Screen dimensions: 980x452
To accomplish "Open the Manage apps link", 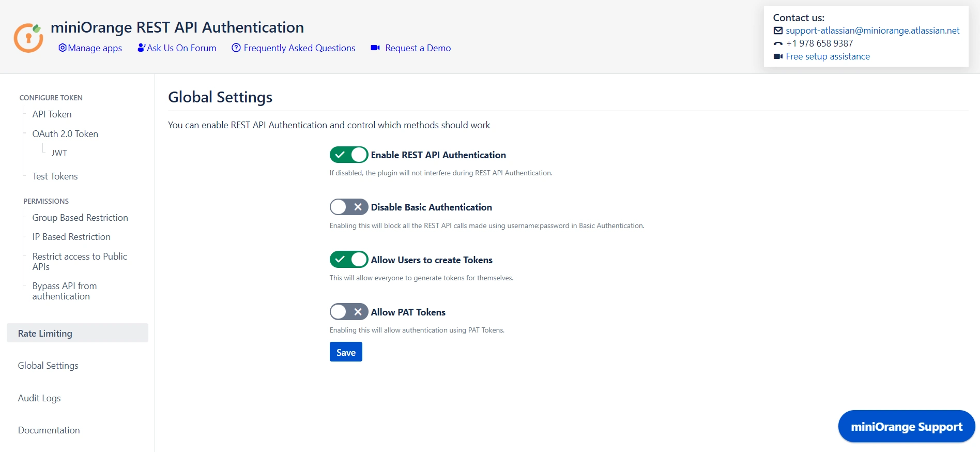I will [x=95, y=48].
